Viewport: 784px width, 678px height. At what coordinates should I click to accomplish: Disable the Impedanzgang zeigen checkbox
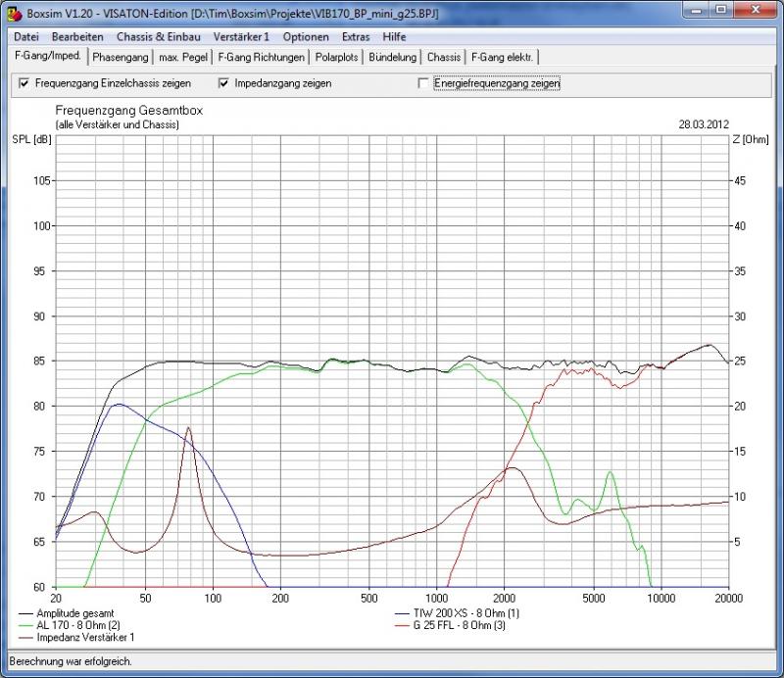point(224,83)
